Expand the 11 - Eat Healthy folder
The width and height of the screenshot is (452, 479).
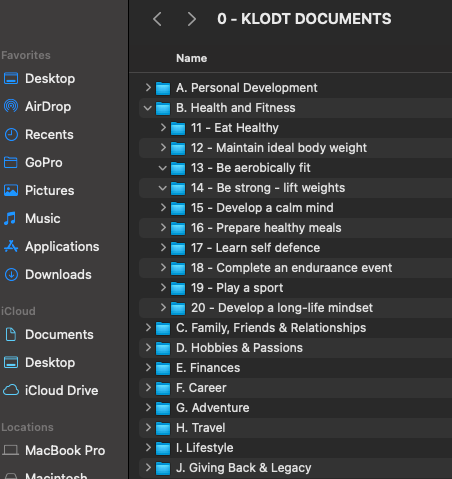(x=163, y=128)
